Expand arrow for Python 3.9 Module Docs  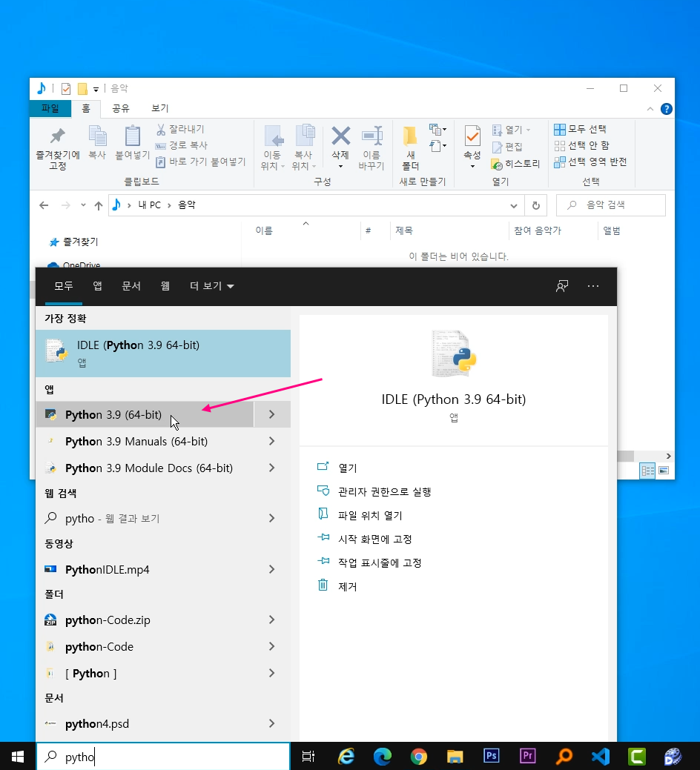(271, 468)
